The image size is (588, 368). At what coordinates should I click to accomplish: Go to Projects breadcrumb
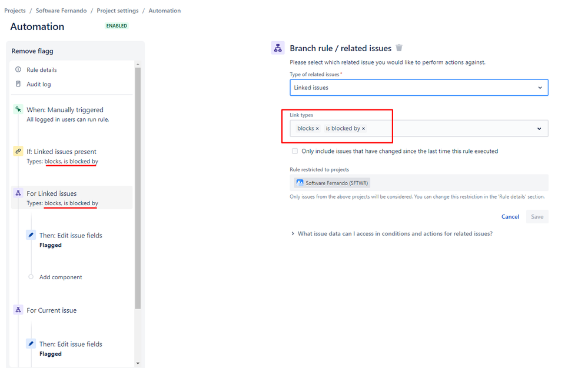coord(15,11)
